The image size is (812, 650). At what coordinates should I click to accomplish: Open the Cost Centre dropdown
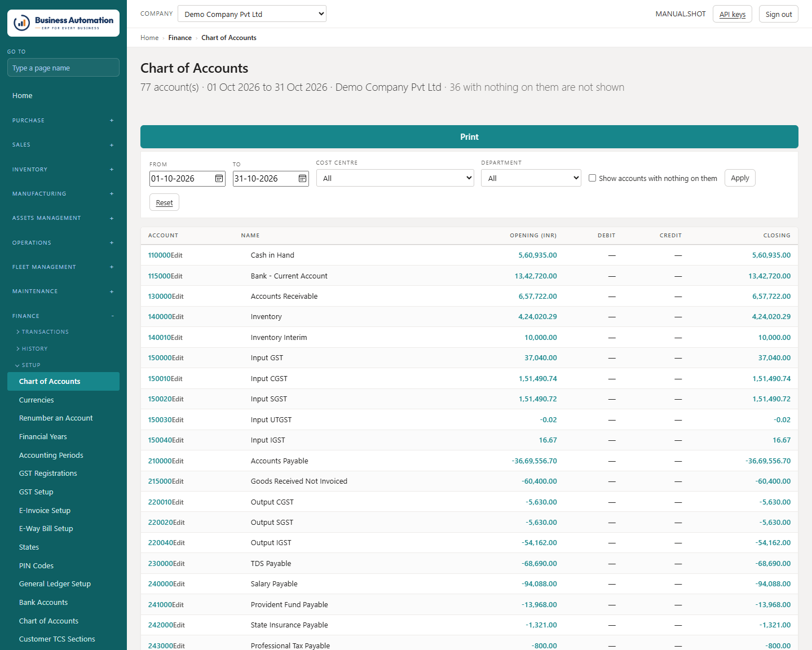click(x=395, y=178)
